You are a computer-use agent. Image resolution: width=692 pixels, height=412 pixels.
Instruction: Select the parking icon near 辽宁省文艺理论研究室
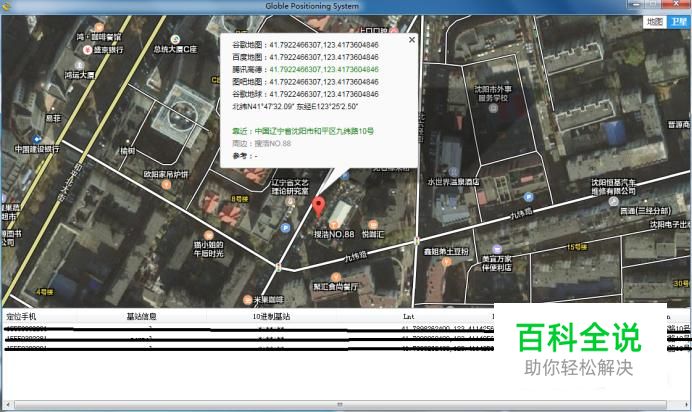pos(286,228)
